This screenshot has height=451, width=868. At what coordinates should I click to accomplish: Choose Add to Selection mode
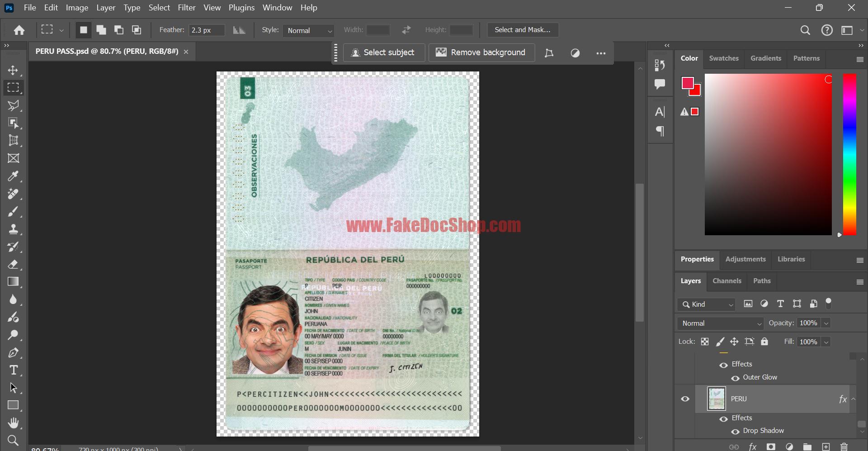(101, 30)
